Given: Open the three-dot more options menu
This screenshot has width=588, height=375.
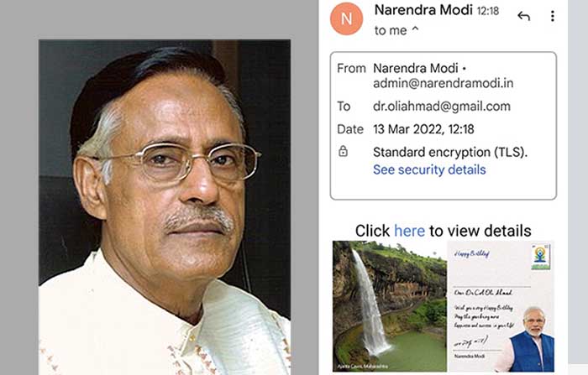Looking at the screenshot, I should coord(553,16).
